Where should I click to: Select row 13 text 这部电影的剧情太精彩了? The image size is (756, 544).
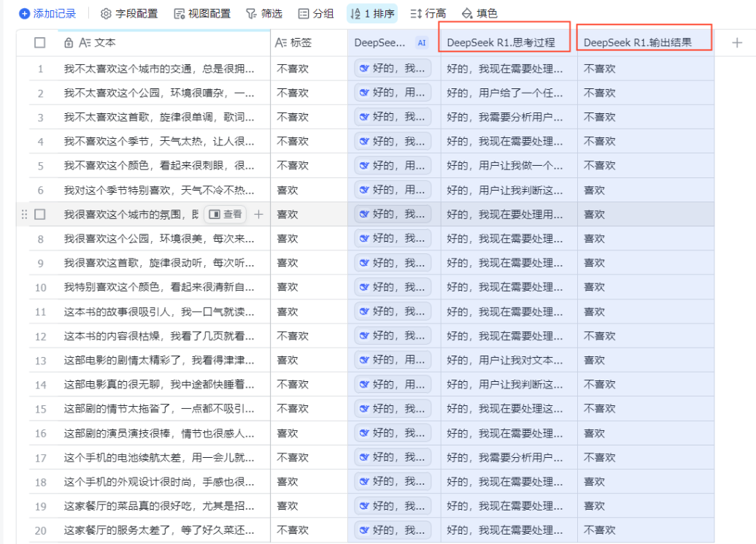click(159, 360)
